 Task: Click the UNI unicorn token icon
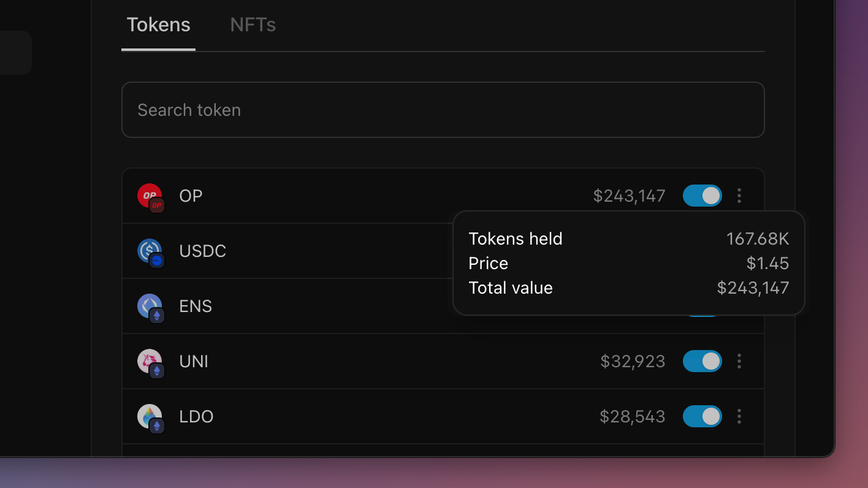(x=148, y=360)
